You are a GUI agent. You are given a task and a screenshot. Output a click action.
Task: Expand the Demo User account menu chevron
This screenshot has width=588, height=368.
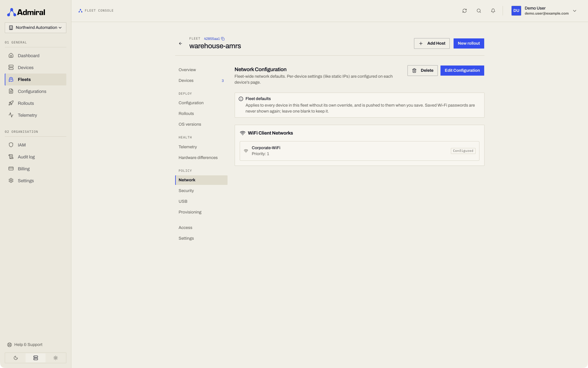click(574, 11)
